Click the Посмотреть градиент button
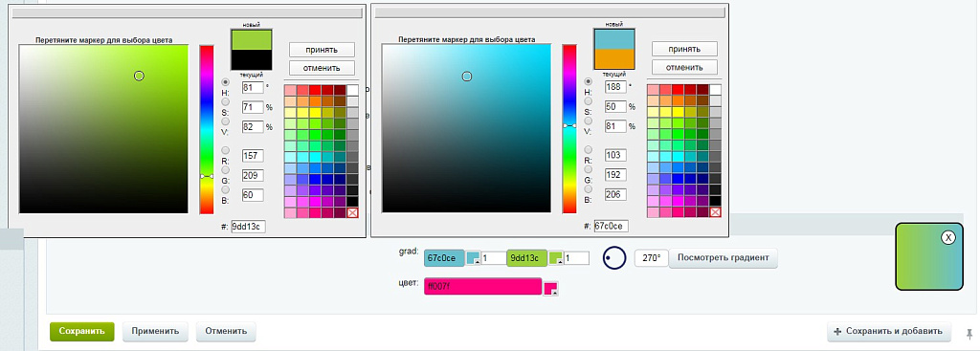Image resolution: width=980 pixels, height=351 pixels. 724,258
